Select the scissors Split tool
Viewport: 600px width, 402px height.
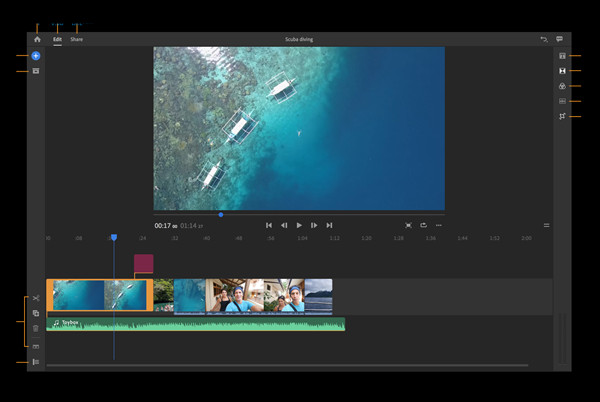[35, 299]
